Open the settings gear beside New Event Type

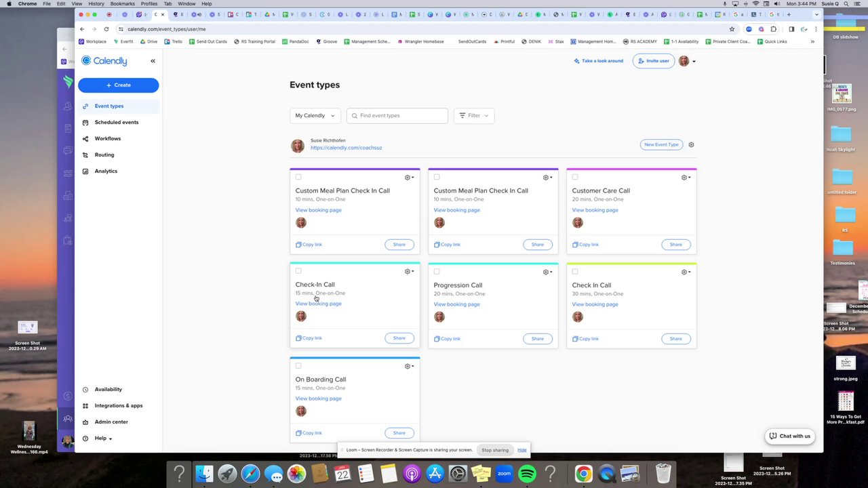(691, 144)
